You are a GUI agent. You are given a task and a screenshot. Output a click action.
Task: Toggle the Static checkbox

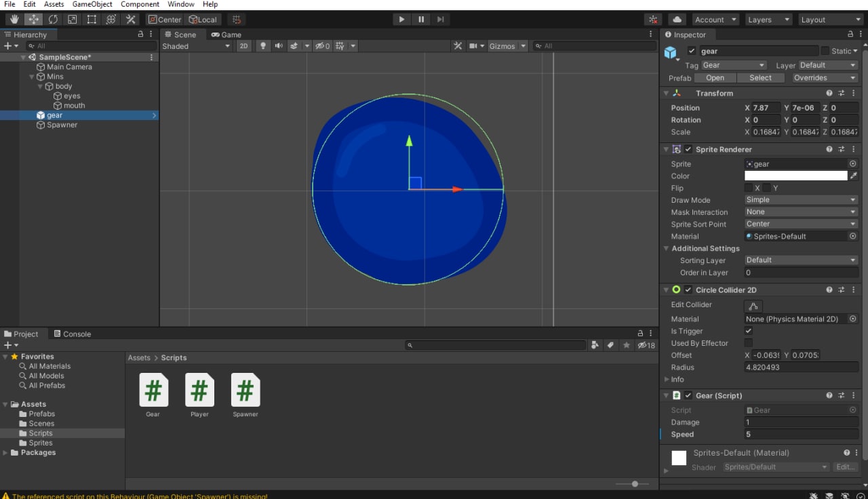[x=825, y=51]
